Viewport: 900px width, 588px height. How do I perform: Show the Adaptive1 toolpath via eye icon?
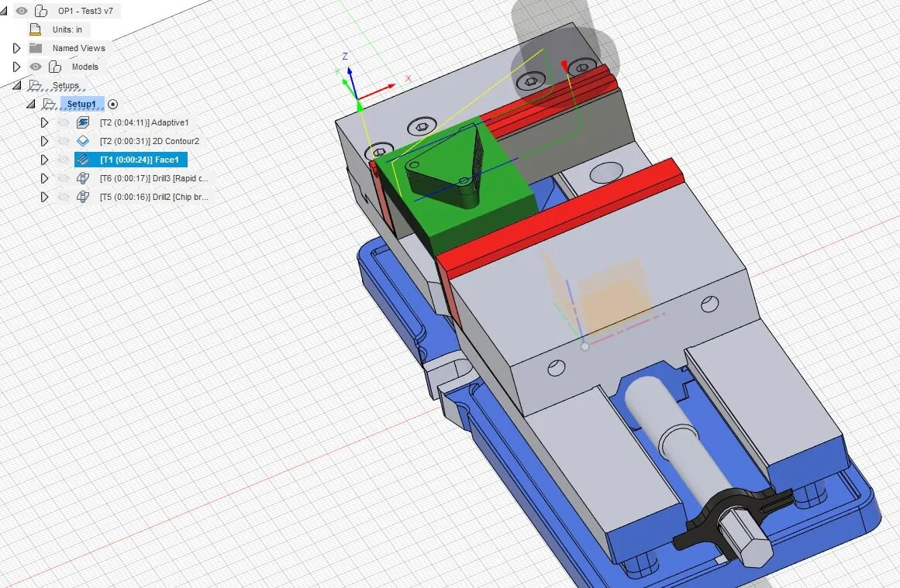click(64, 122)
